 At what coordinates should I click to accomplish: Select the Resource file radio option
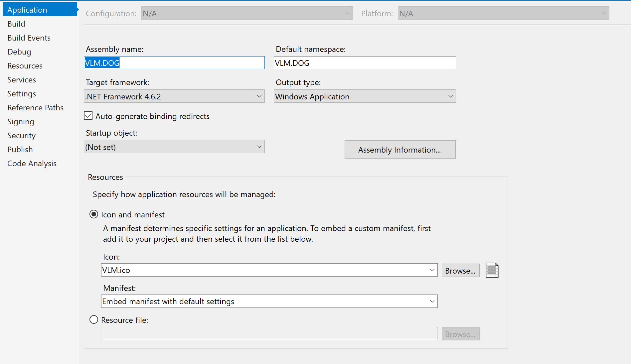[x=94, y=320]
